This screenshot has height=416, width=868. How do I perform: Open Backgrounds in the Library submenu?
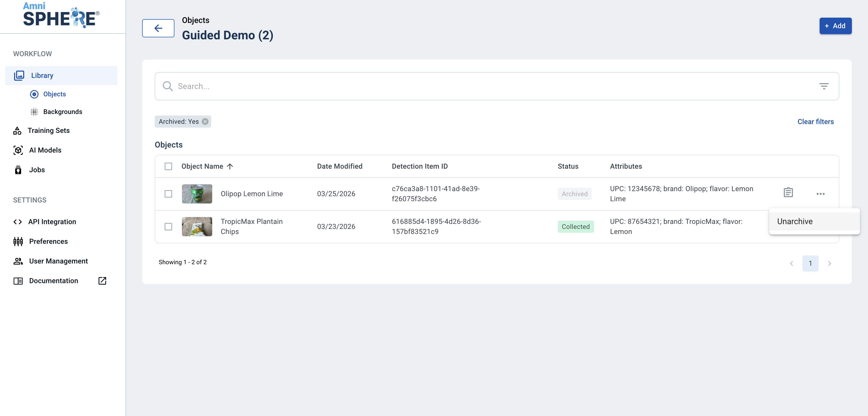tap(63, 112)
